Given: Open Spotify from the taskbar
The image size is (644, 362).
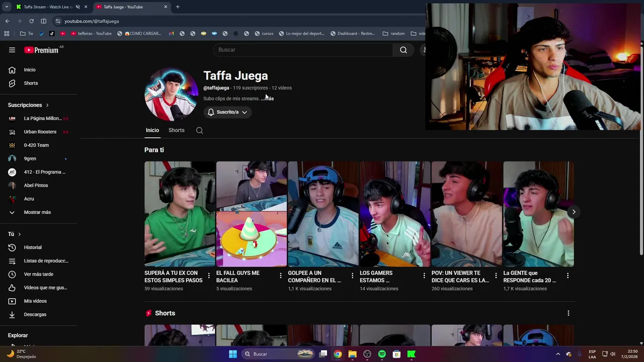Looking at the screenshot, I should pyautogui.click(x=382, y=354).
